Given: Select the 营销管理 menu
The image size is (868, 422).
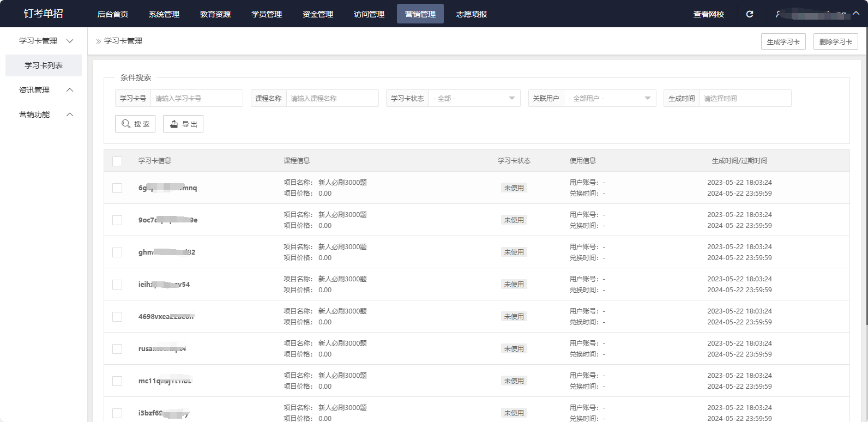Looking at the screenshot, I should pos(420,14).
